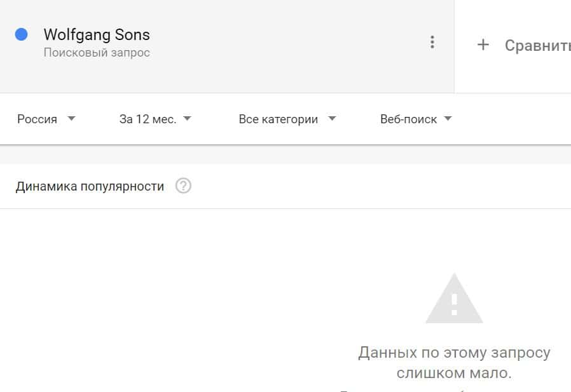Image resolution: width=571 pixels, height=392 pixels.
Task: Click the Сравнить compare button
Action: [x=537, y=46]
